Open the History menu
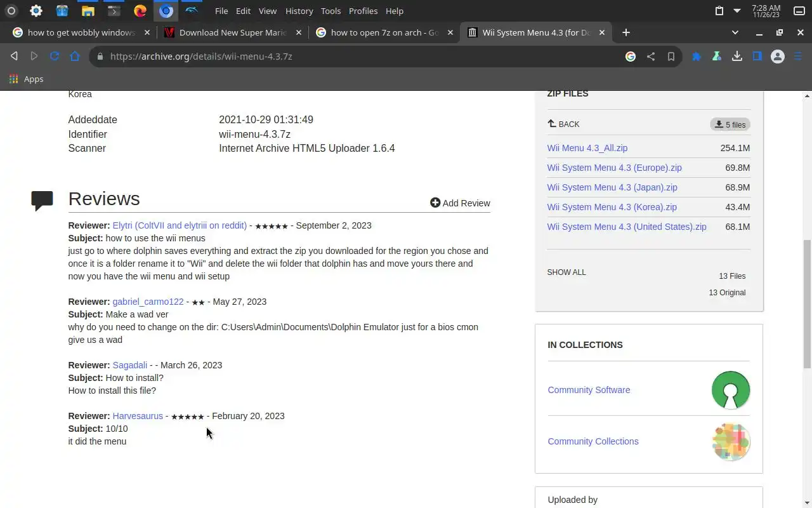This screenshot has width=812, height=508. [x=299, y=11]
